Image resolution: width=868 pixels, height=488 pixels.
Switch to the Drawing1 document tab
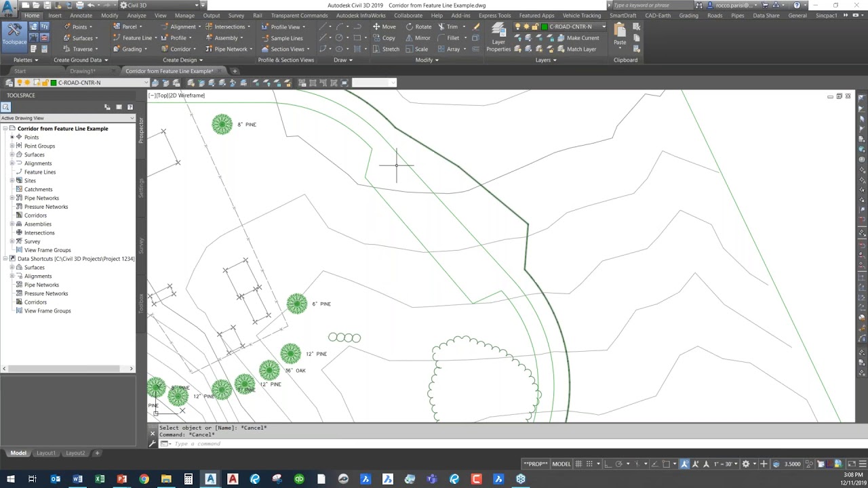83,71
